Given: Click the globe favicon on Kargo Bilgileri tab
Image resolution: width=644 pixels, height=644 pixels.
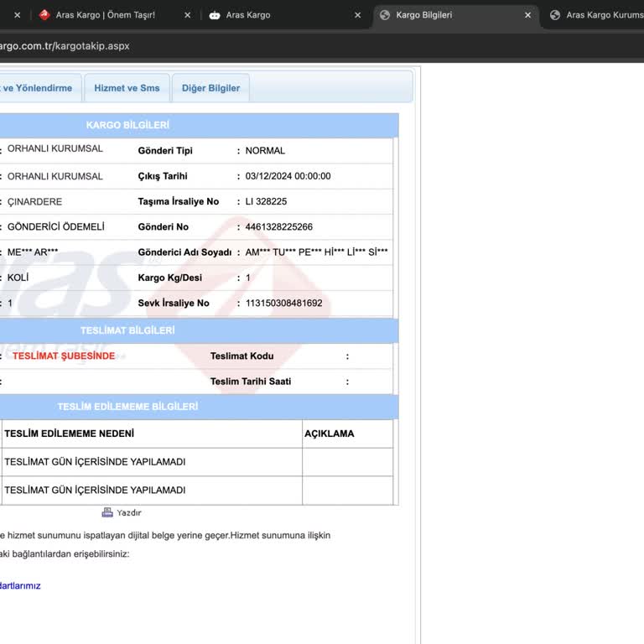Looking at the screenshot, I should (x=385, y=15).
